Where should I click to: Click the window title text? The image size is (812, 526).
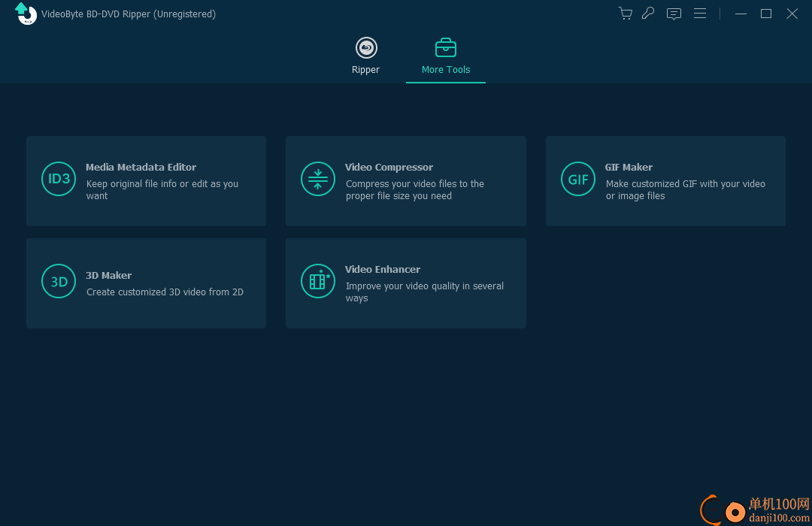(x=129, y=14)
